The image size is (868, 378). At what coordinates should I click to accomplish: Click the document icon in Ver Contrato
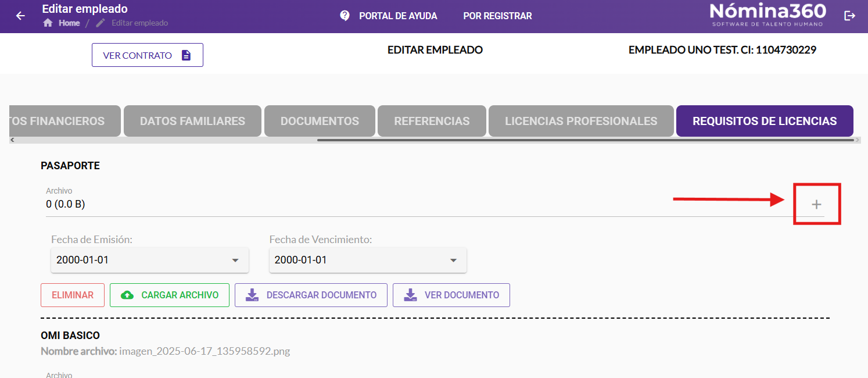click(x=186, y=55)
